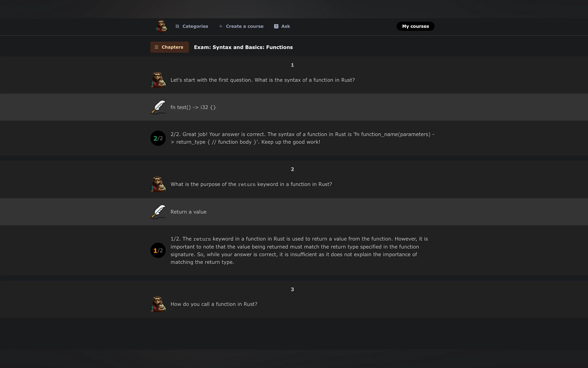Click the plus icon before Create a course
588x368 pixels.
pyautogui.click(x=221, y=26)
